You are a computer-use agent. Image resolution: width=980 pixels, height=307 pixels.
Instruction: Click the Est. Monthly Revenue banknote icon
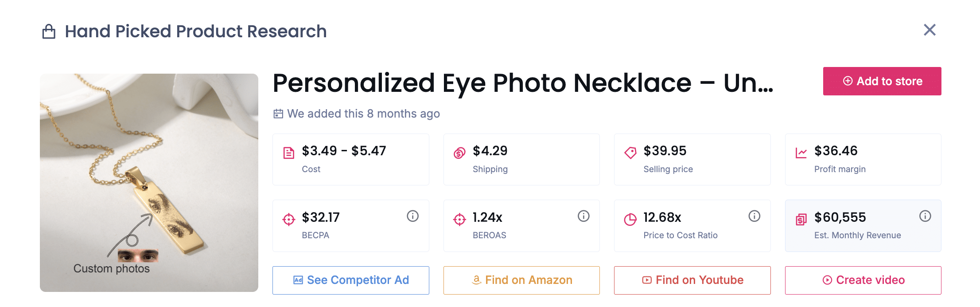(801, 219)
